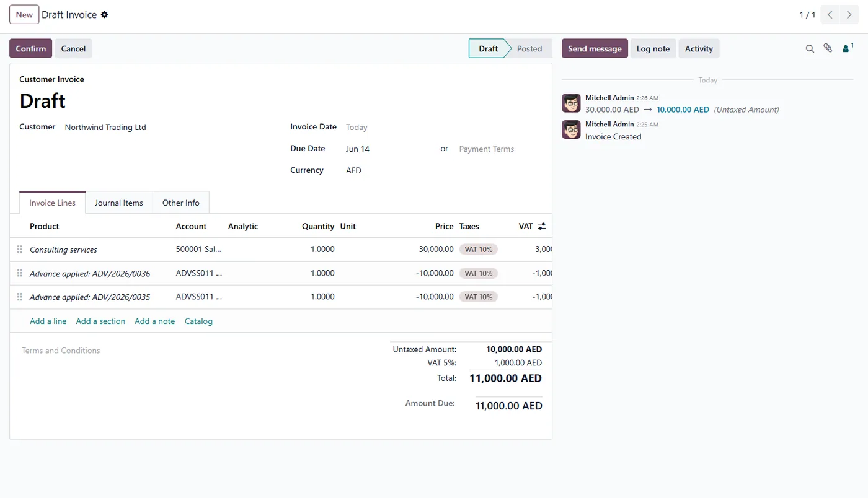Click Log note button
The height and width of the screenshot is (498, 868).
click(x=653, y=49)
